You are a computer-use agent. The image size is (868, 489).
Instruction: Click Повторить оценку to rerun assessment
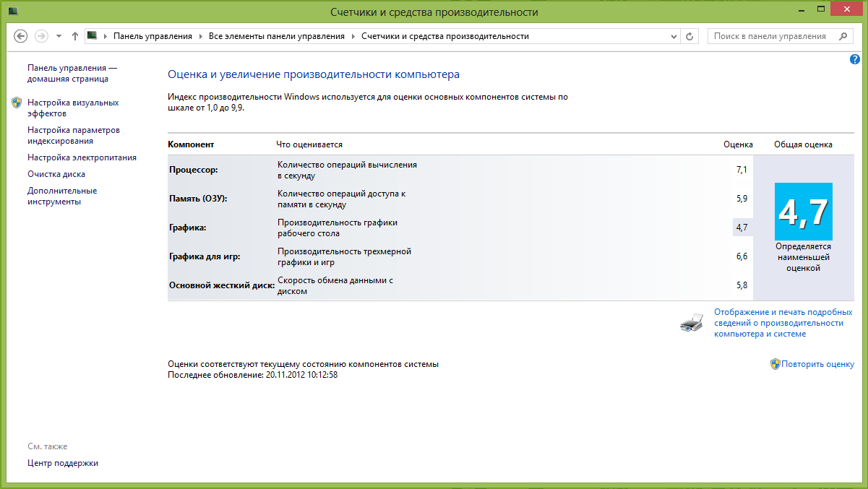[x=817, y=364]
